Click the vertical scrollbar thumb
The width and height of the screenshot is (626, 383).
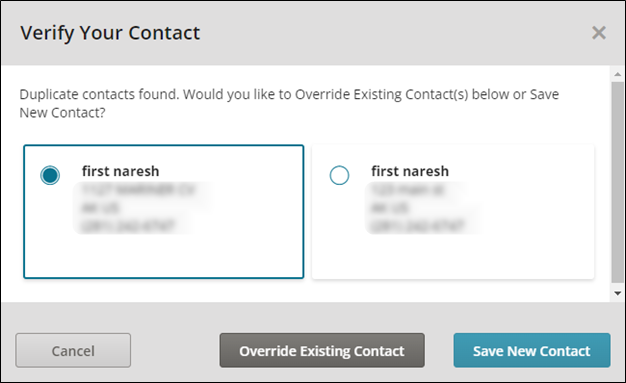(x=618, y=182)
